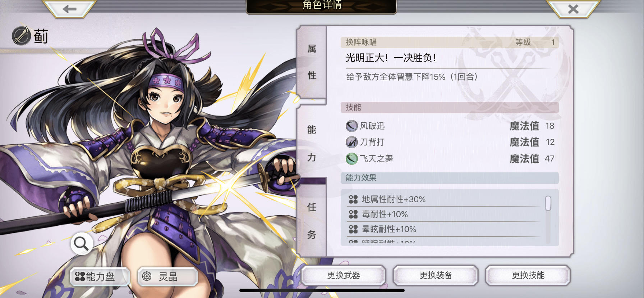This screenshot has height=298, width=644.
Task: Close the character details screen
Action: point(573,9)
